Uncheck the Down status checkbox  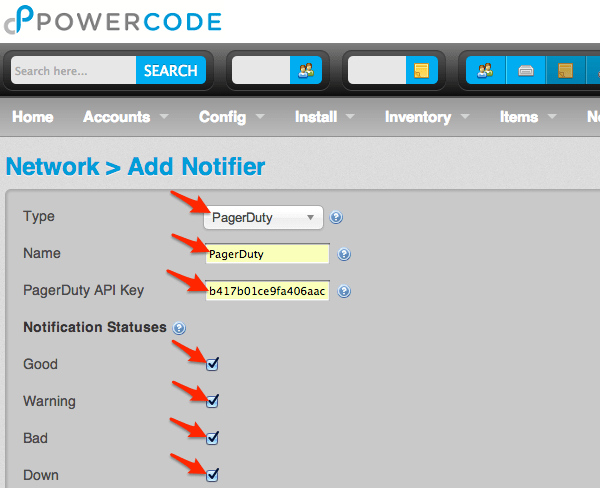212,475
